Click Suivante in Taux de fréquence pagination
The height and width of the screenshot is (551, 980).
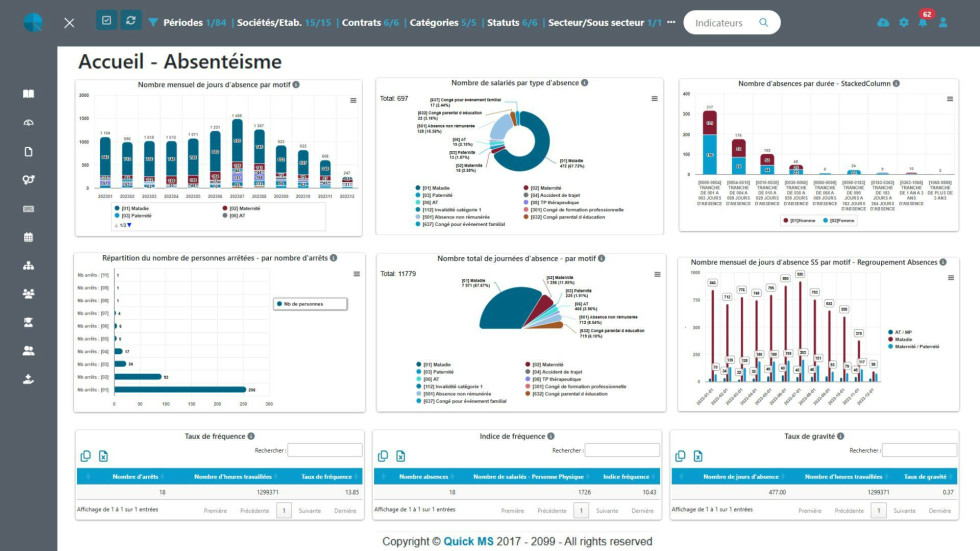pyautogui.click(x=310, y=510)
